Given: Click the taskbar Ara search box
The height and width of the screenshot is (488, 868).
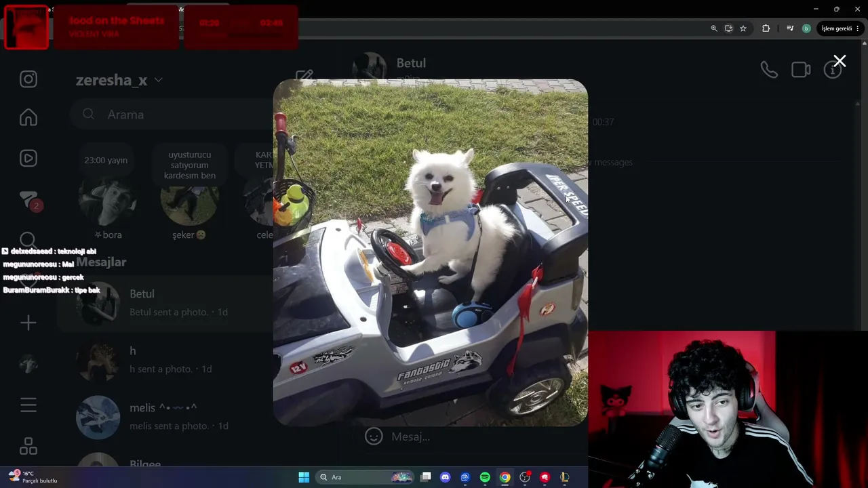Looking at the screenshot, I should point(366,477).
